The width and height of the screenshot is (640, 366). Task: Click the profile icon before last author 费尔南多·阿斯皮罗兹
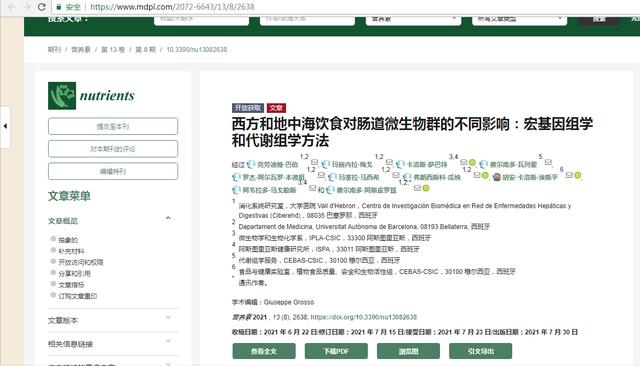coord(331,190)
